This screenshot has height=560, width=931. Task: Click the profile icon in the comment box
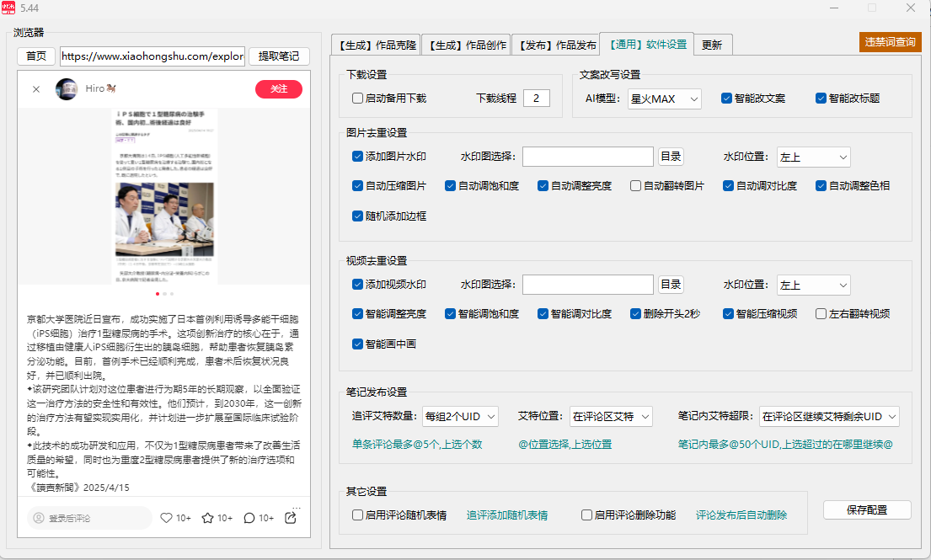40,518
